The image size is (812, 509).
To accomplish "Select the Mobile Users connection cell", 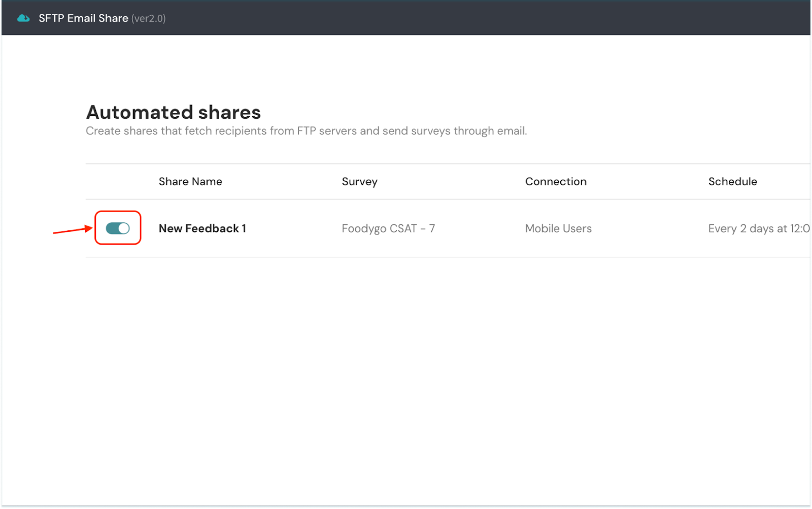I will tap(558, 228).
